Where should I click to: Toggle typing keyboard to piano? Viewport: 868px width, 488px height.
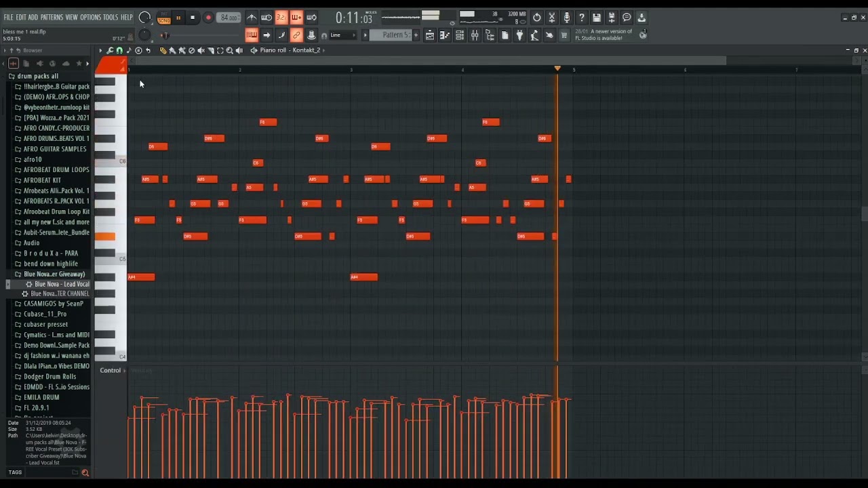(x=252, y=35)
